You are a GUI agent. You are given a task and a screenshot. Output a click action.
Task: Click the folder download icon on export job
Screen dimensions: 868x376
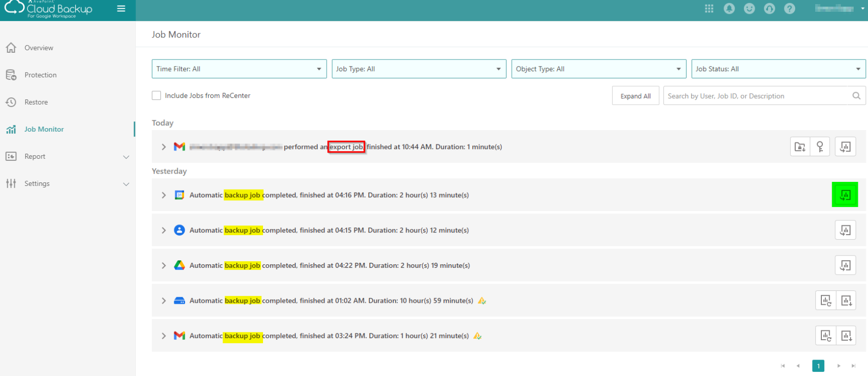click(x=800, y=147)
